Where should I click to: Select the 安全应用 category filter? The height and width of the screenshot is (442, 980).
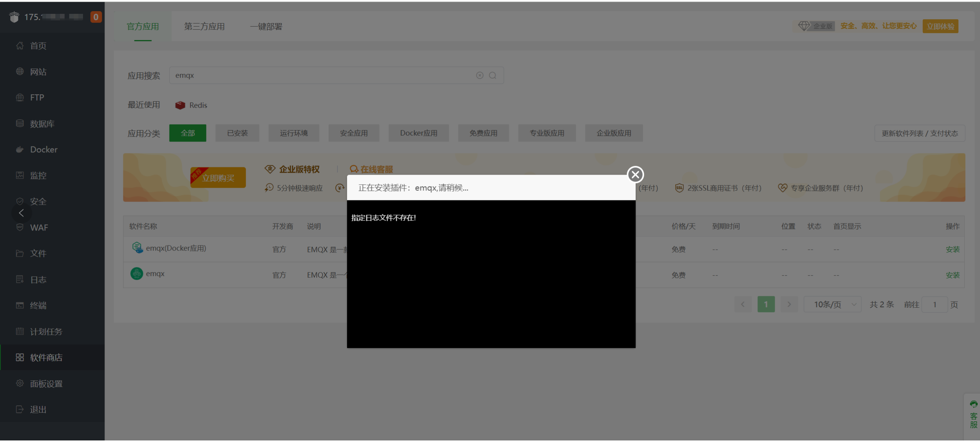(354, 133)
